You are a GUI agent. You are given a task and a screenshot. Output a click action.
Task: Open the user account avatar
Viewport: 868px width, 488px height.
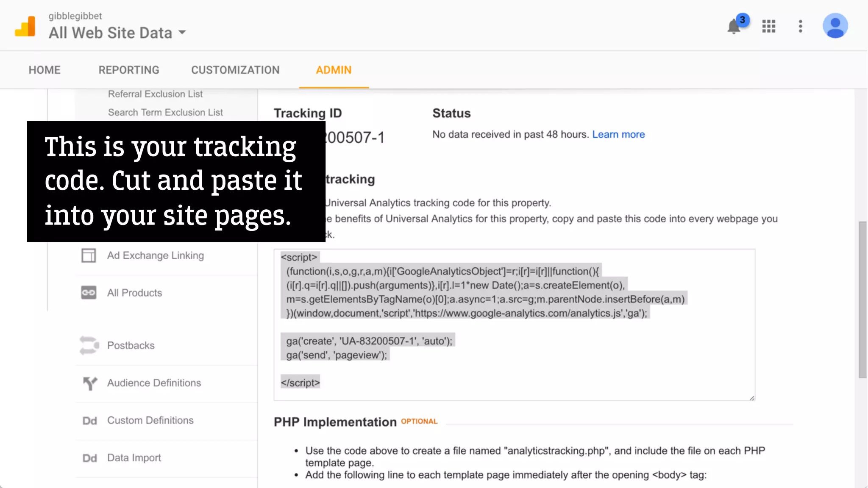click(835, 26)
